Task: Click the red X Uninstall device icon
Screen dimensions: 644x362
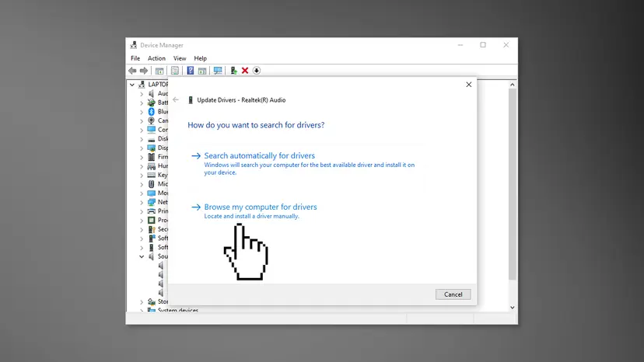Action: [x=245, y=71]
